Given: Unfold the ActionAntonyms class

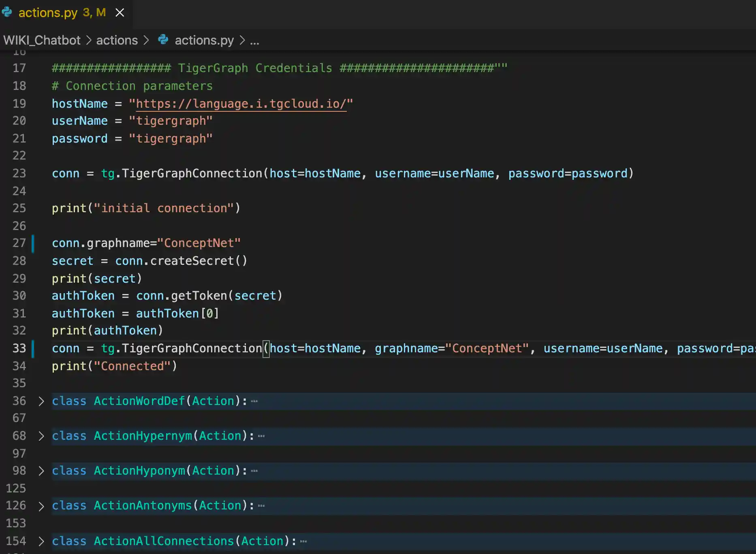Looking at the screenshot, I should point(41,506).
